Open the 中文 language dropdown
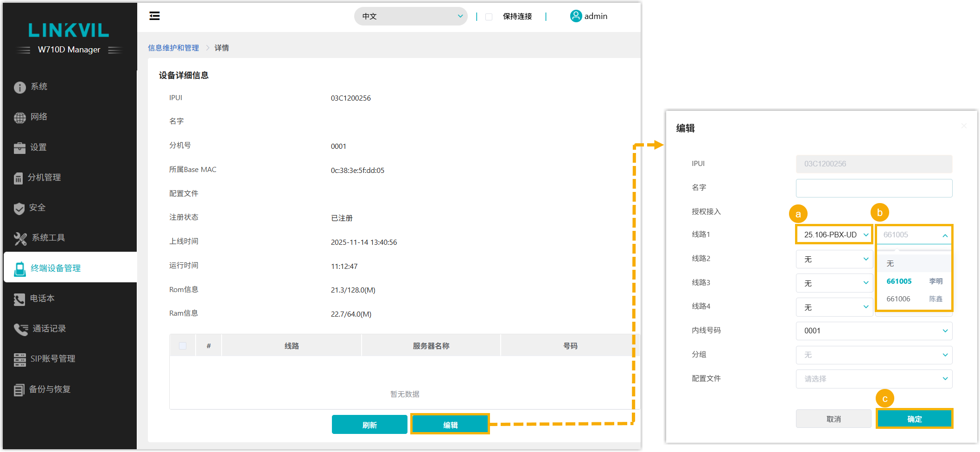The width and height of the screenshot is (980, 452). point(410,16)
